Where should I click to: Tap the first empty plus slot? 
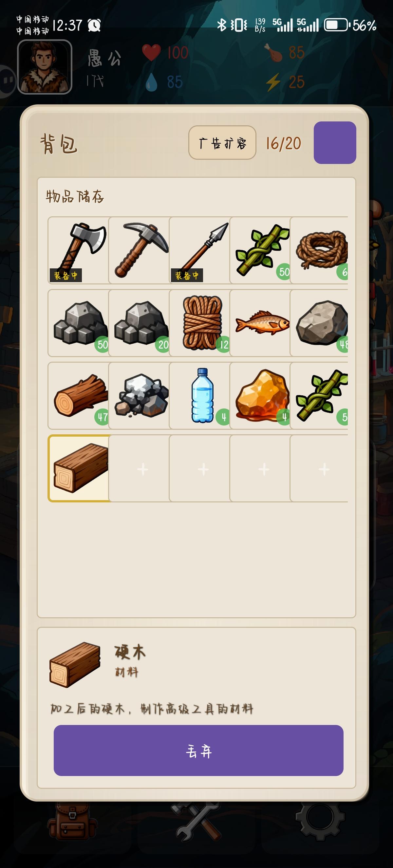point(139,468)
